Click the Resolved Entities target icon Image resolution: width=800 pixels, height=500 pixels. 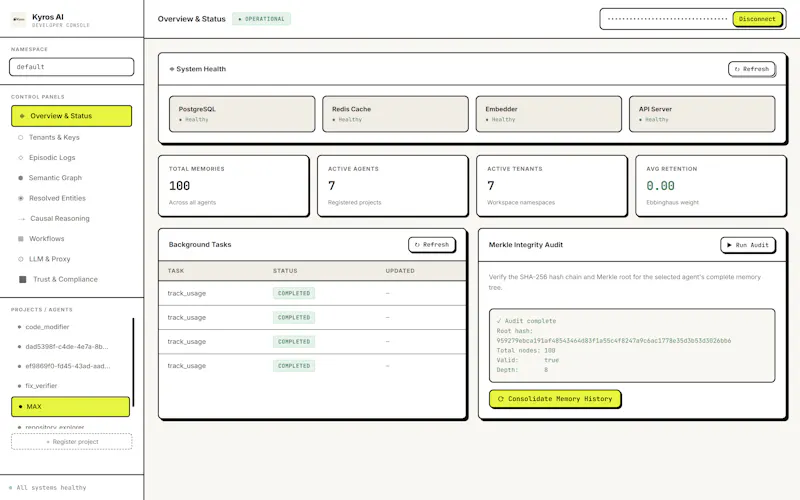pos(20,198)
